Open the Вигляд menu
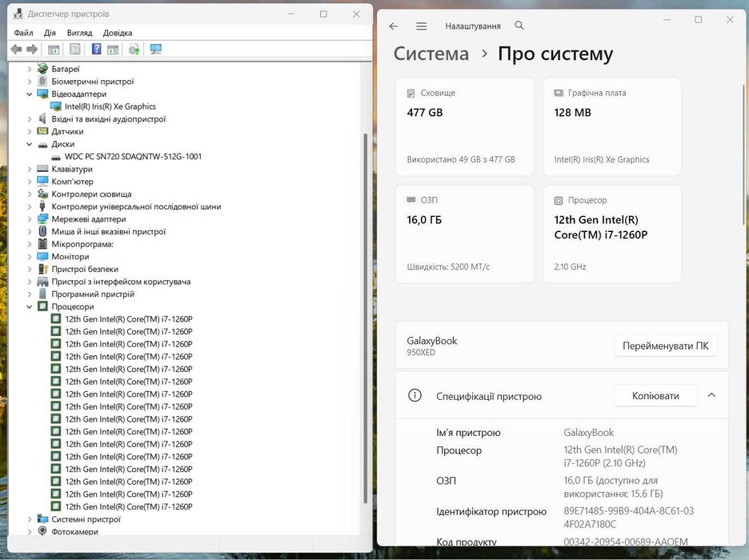 (79, 33)
